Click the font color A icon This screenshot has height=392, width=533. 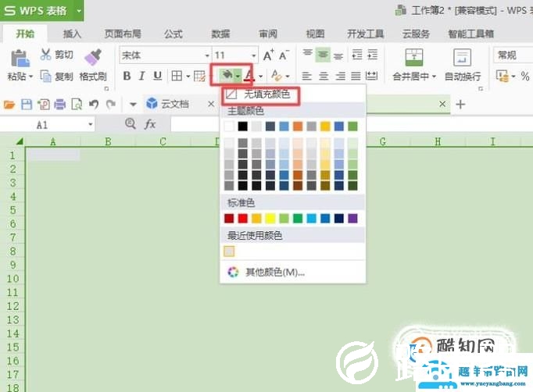pos(249,75)
